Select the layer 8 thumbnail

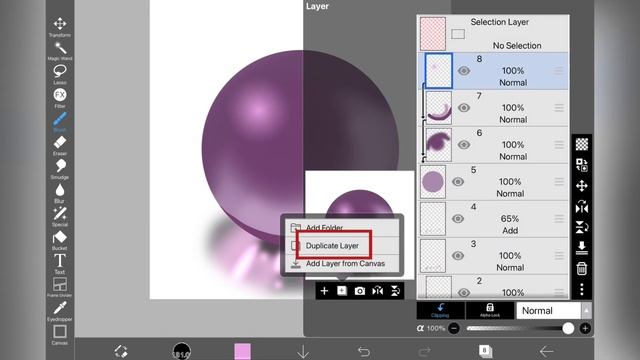click(x=439, y=71)
